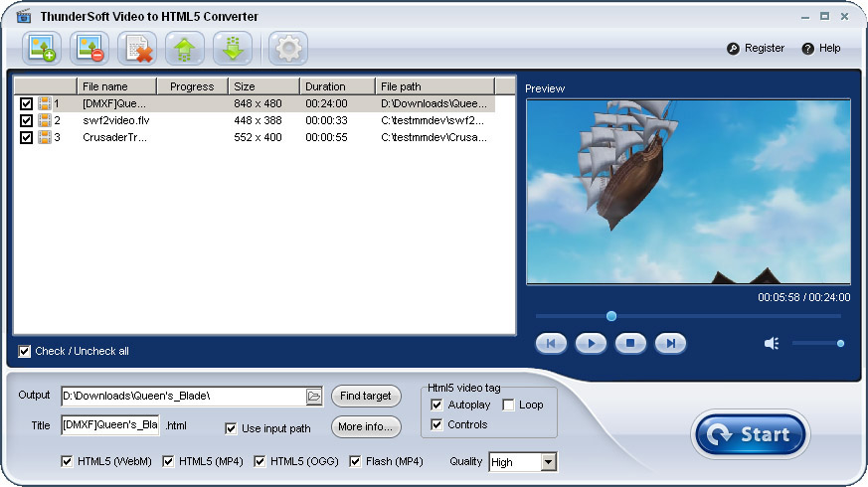Click the preview seek slider handle

coord(611,316)
